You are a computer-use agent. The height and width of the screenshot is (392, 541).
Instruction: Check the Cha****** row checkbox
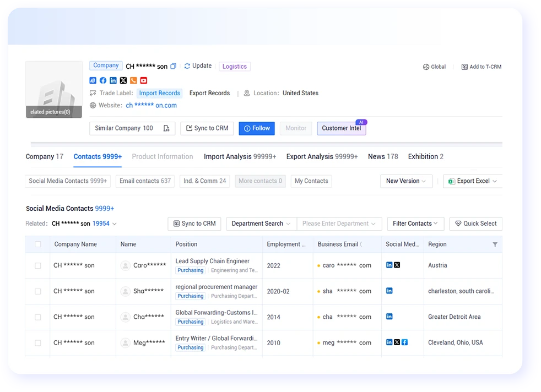pos(38,317)
